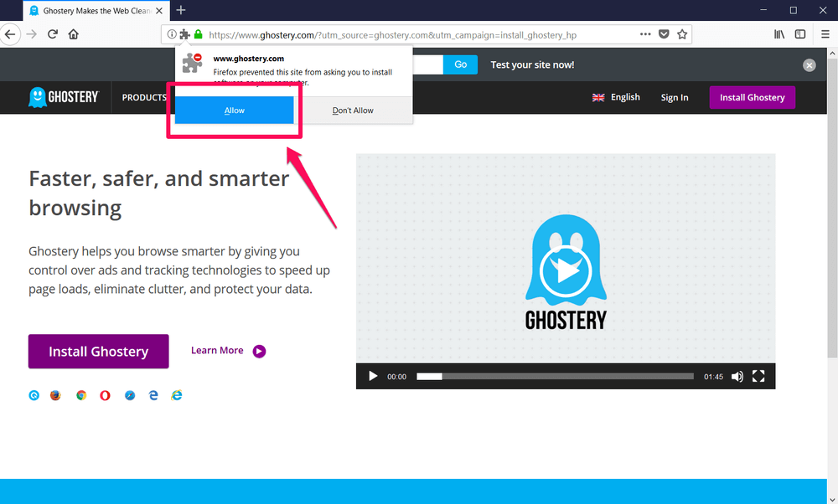The width and height of the screenshot is (838, 504).
Task: Click Install Ghostery in the header
Action: 752,97
